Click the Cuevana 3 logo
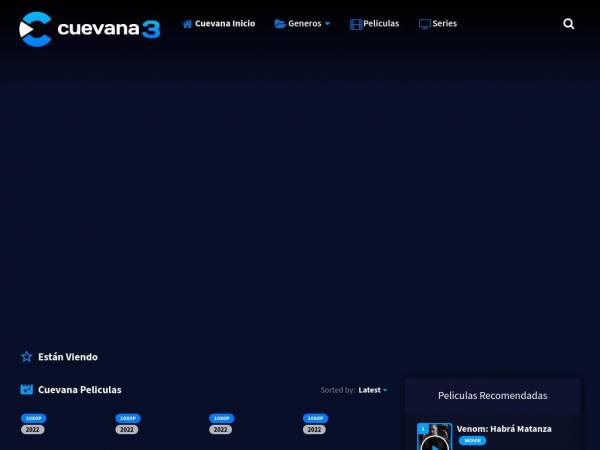 (90, 29)
